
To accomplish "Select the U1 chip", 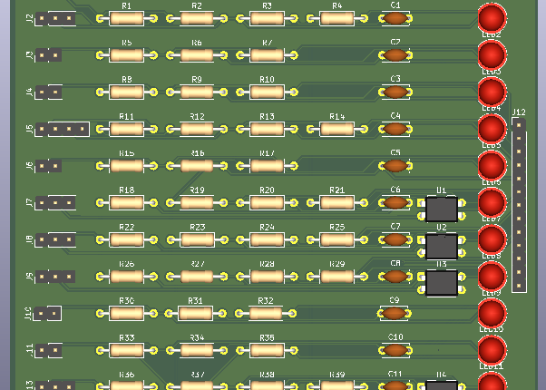I will (442, 209).
